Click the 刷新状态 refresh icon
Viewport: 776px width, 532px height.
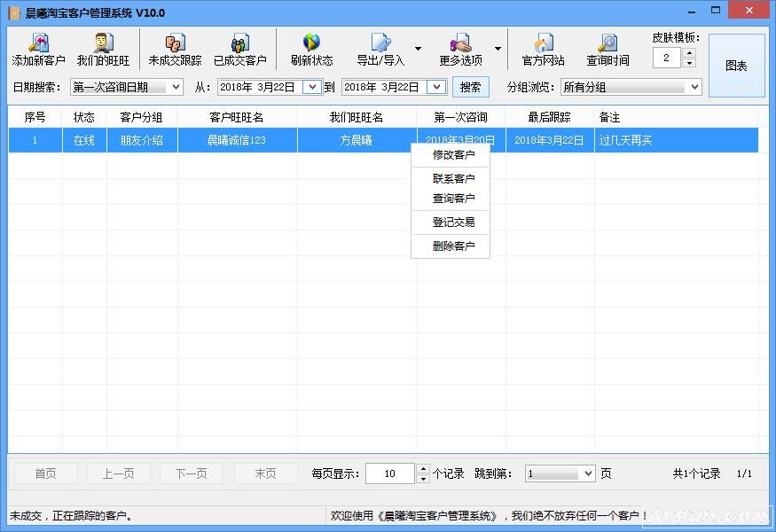coord(310,49)
